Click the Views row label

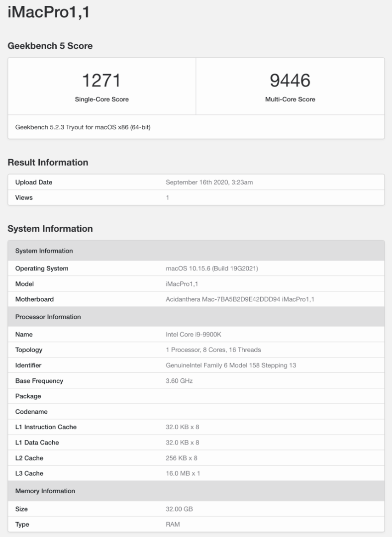24,197
